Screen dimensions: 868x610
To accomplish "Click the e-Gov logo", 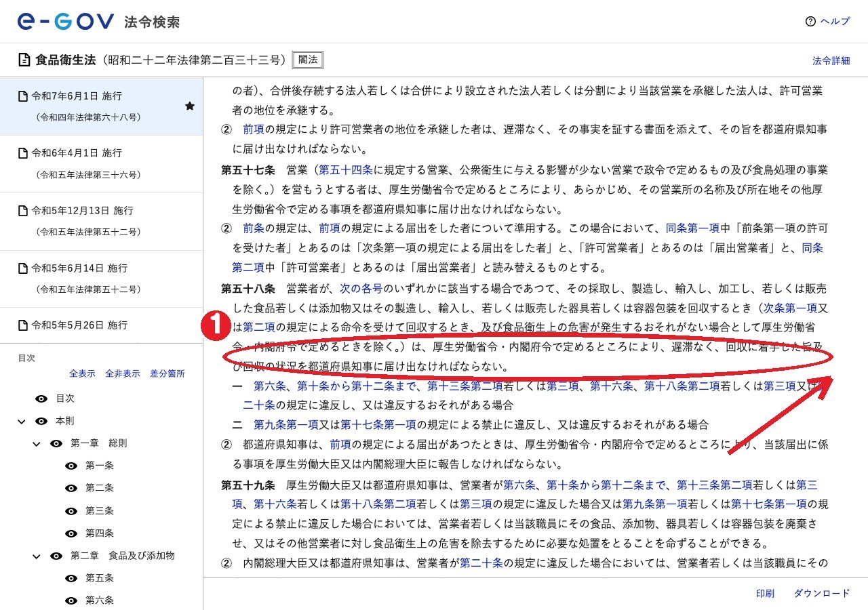I will pos(66,21).
